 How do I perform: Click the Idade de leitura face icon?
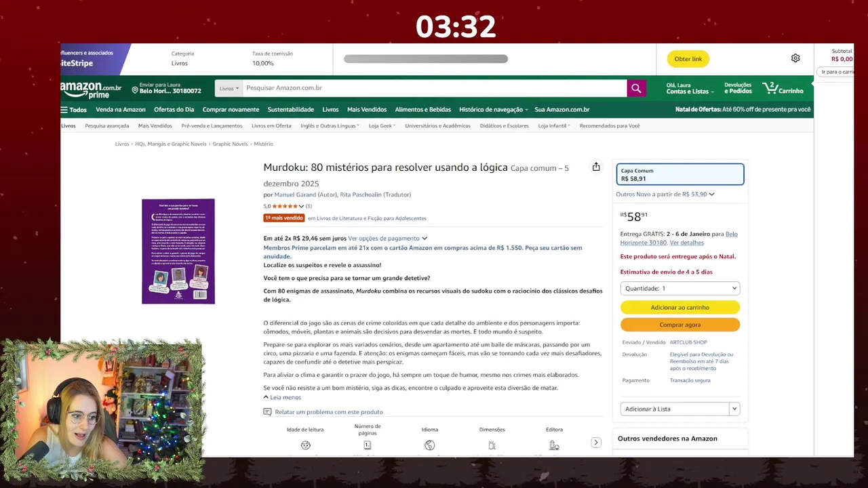pyautogui.click(x=305, y=445)
